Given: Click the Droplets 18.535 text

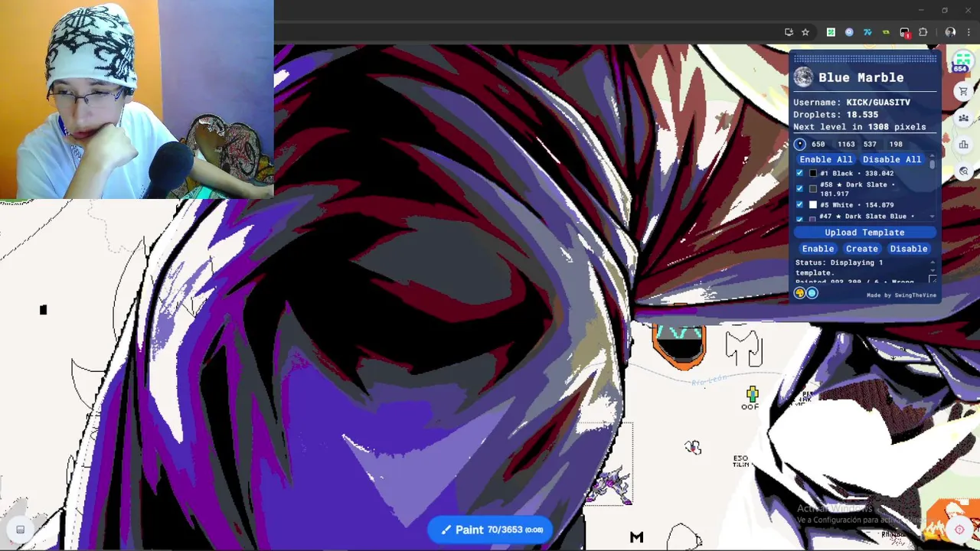Looking at the screenshot, I should [835, 115].
